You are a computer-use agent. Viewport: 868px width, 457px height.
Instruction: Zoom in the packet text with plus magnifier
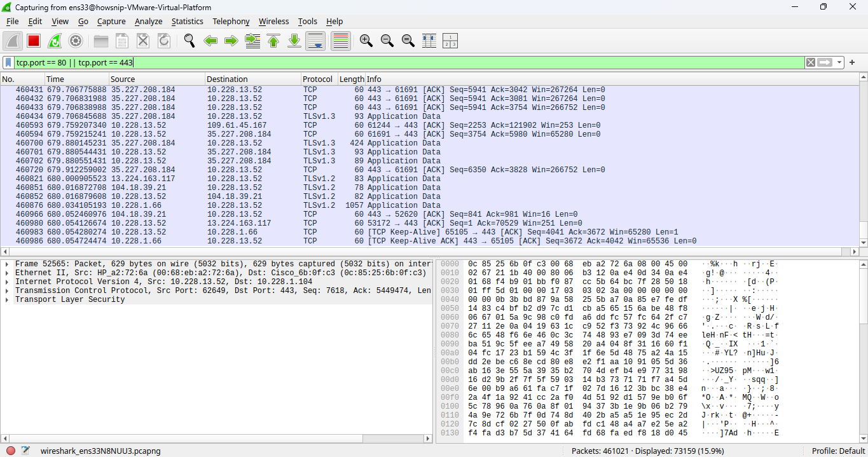tap(366, 41)
